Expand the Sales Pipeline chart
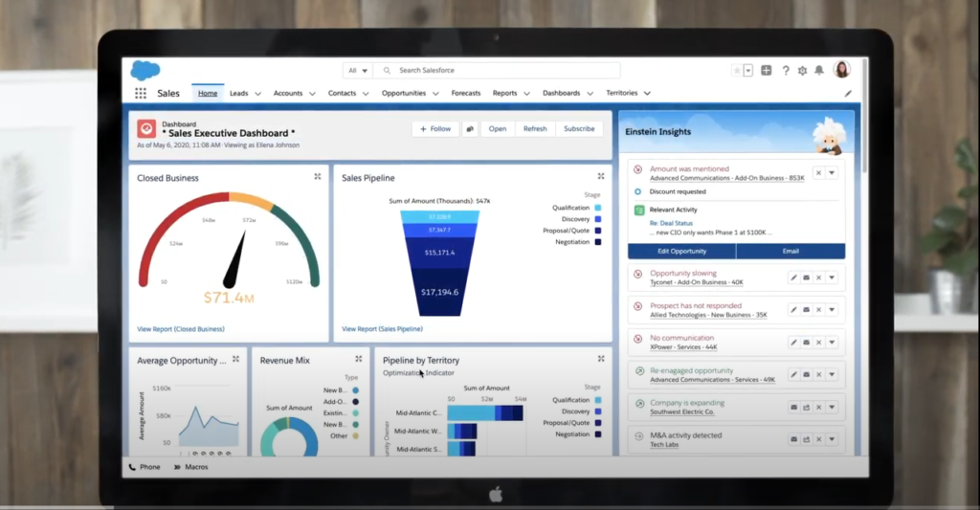Viewport: 980px width, 510px height. tap(601, 176)
